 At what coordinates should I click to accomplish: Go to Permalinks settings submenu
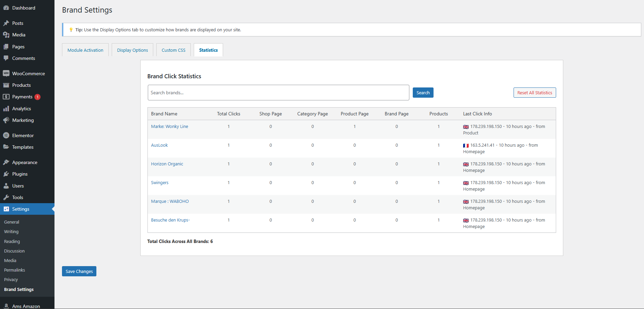[x=15, y=270]
